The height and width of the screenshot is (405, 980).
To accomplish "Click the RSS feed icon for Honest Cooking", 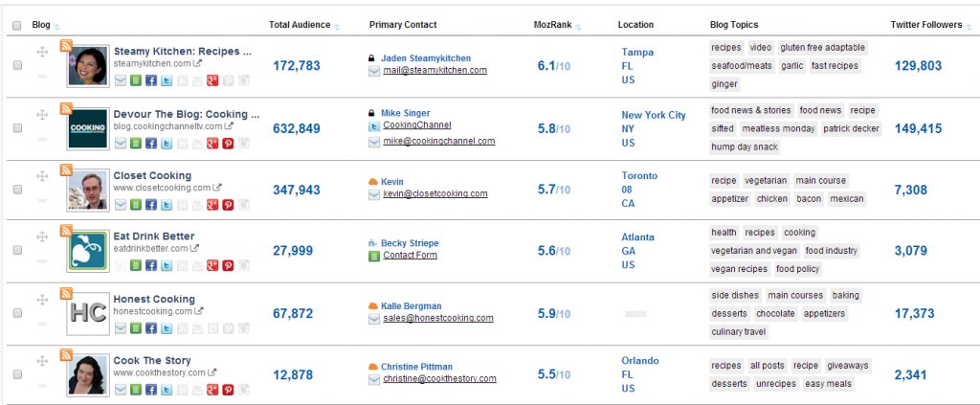I will tap(66, 293).
